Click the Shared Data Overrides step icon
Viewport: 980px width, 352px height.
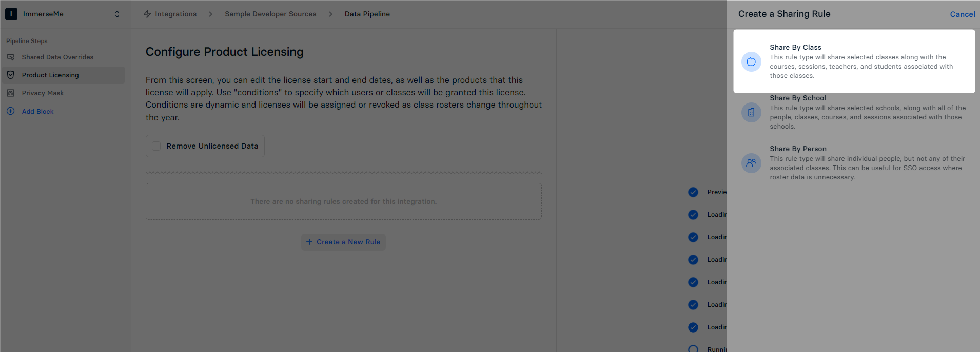click(11, 57)
